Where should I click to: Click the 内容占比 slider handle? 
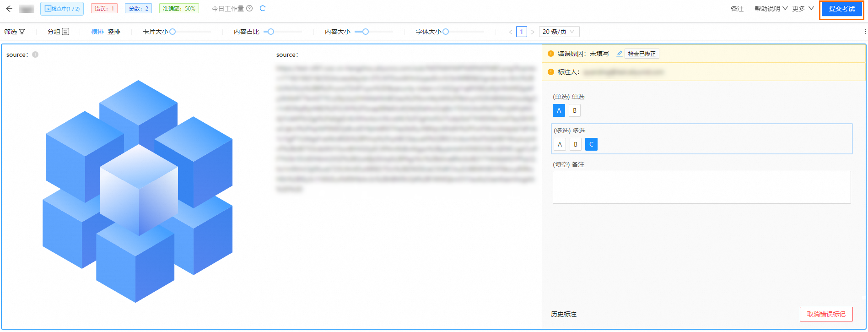[x=271, y=32]
